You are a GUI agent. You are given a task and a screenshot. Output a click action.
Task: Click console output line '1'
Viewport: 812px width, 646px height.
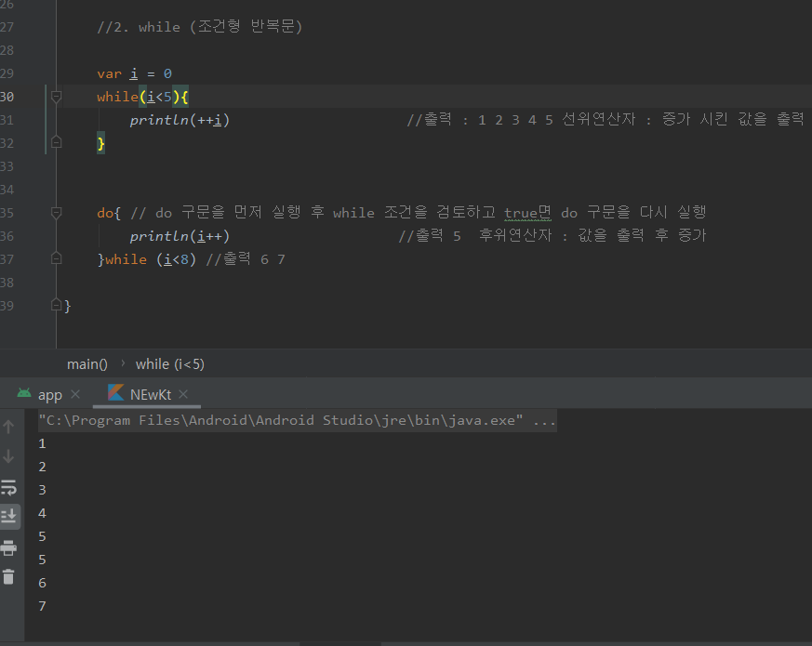point(43,443)
